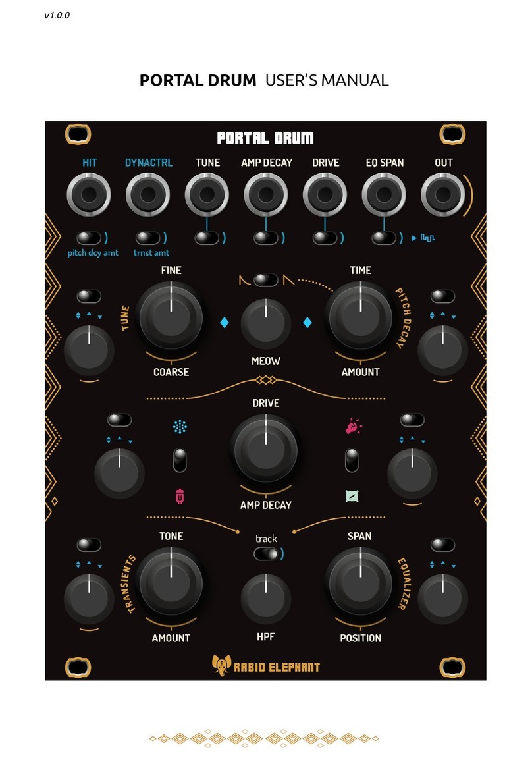Screen dimensions: 532x760
Task: Flip the vertical switch above the tube icon
Action: click(x=180, y=460)
